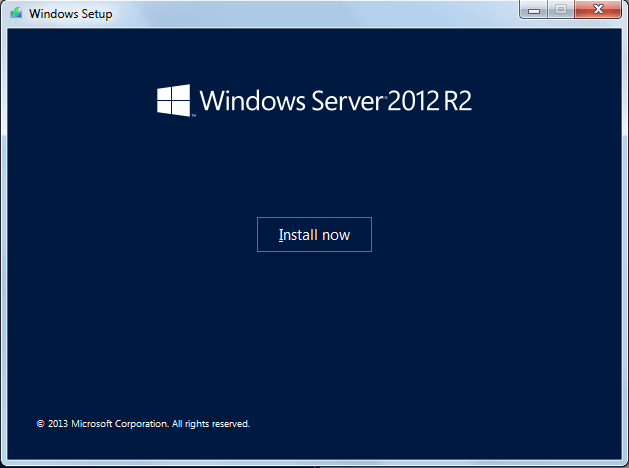
Task: Close the Windows Setup window
Action: [597, 10]
